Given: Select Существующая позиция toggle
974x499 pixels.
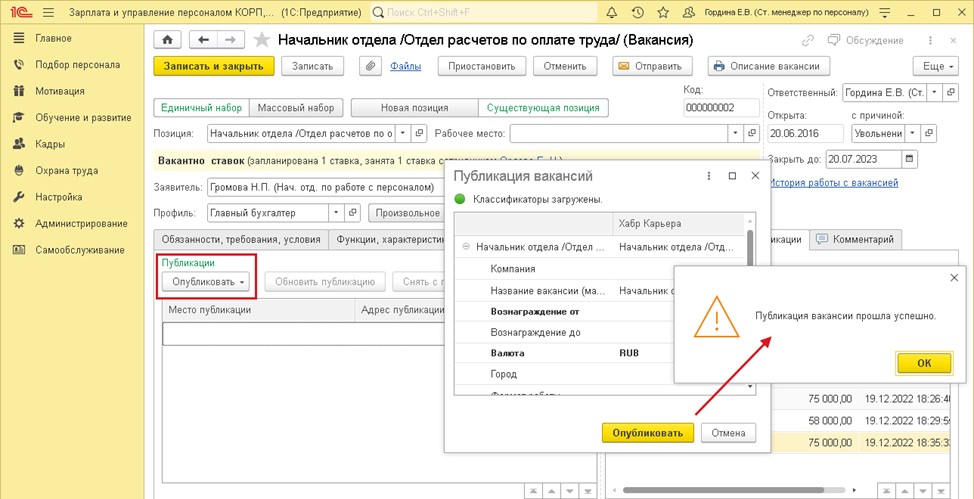Looking at the screenshot, I should click(543, 108).
